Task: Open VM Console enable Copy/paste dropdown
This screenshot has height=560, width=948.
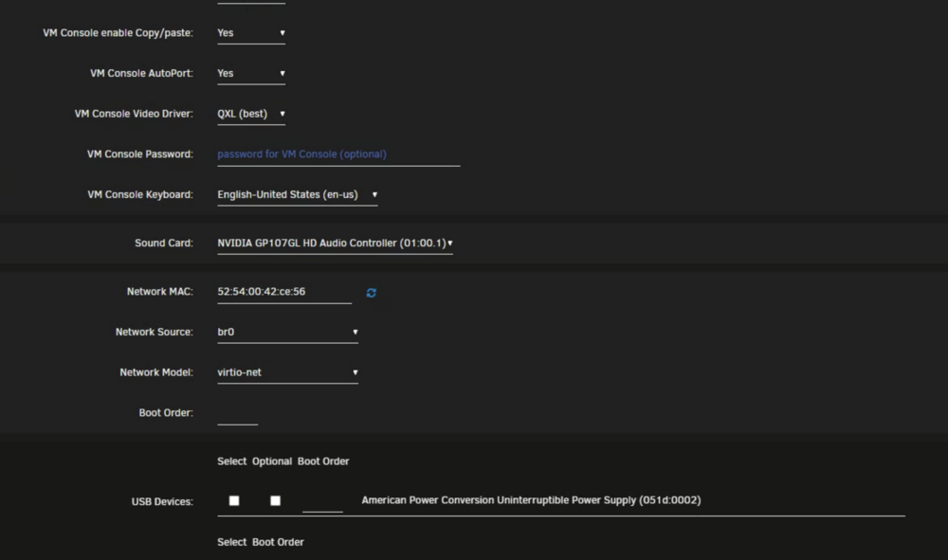Action: 251,32
